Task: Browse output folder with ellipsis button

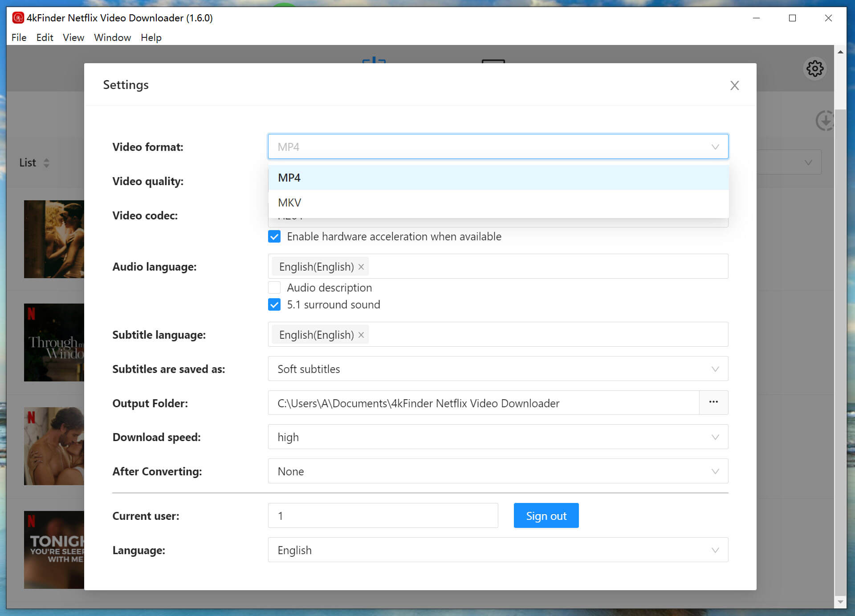Action: pyautogui.click(x=713, y=402)
